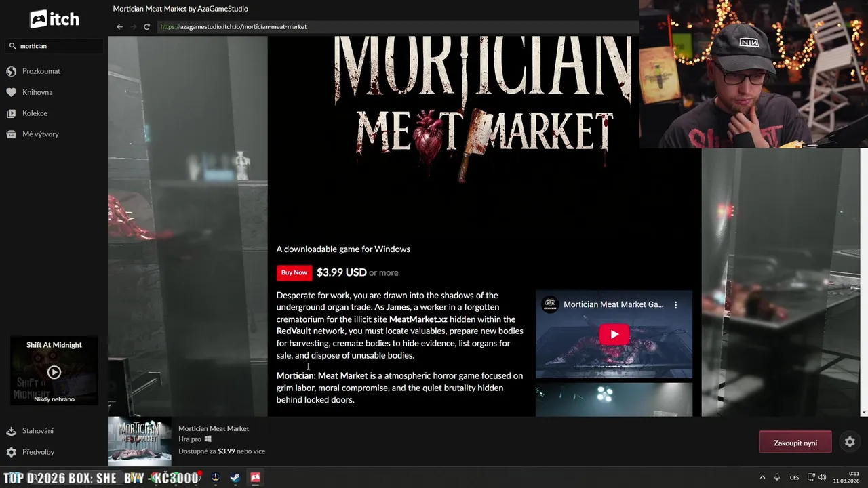
Task: Play the Mortician Meat Market YouTube video
Action: tap(614, 334)
